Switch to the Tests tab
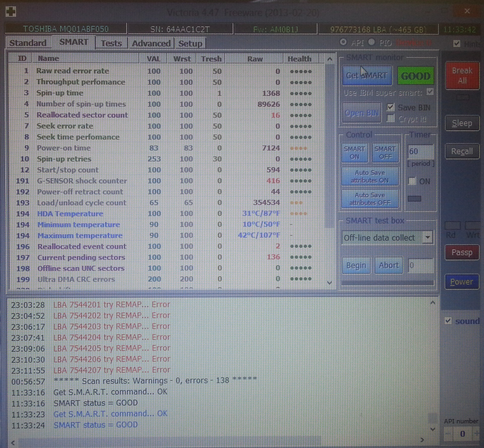This screenshot has width=484, height=448. 111,43
